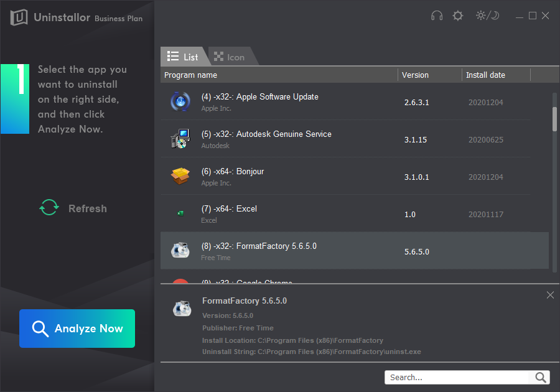Click the Uninstallor logo icon
The height and width of the screenshot is (392, 560).
point(19,17)
